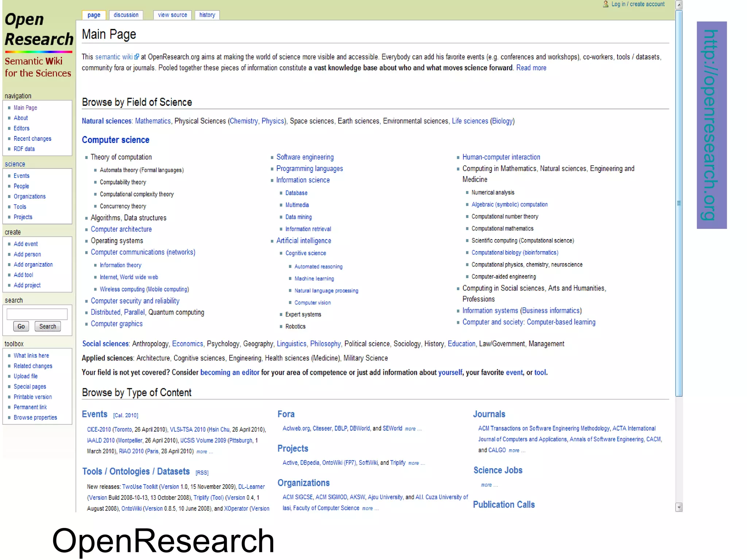View Recent changes in the sidebar

32,139
